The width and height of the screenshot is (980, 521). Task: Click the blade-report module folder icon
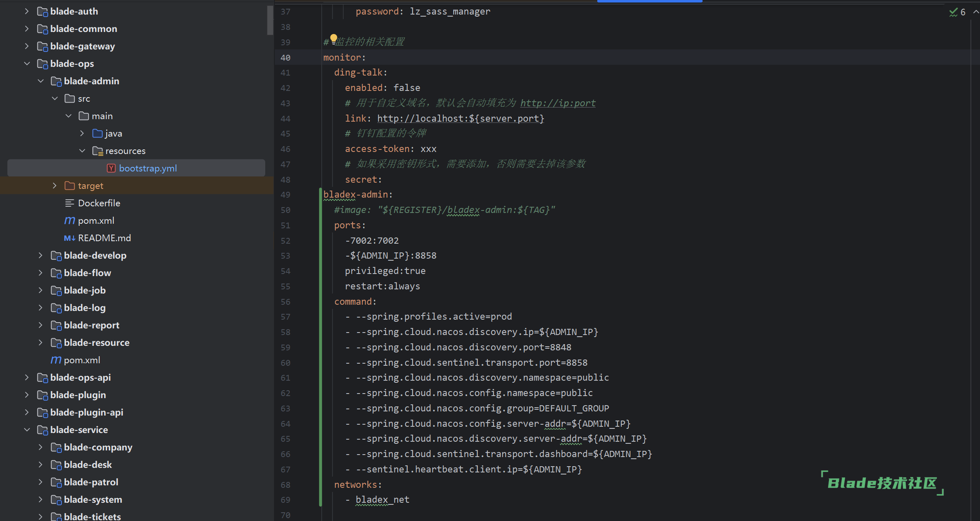click(x=56, y=325)
